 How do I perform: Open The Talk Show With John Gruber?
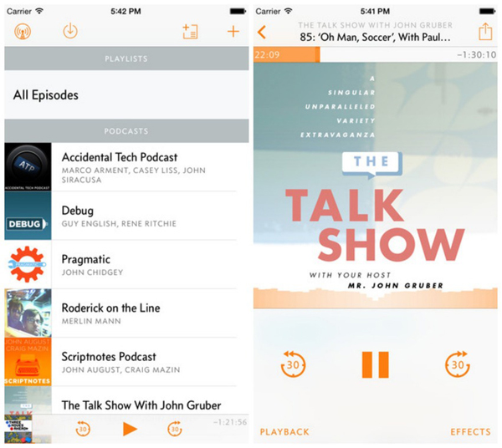(126, 400)
